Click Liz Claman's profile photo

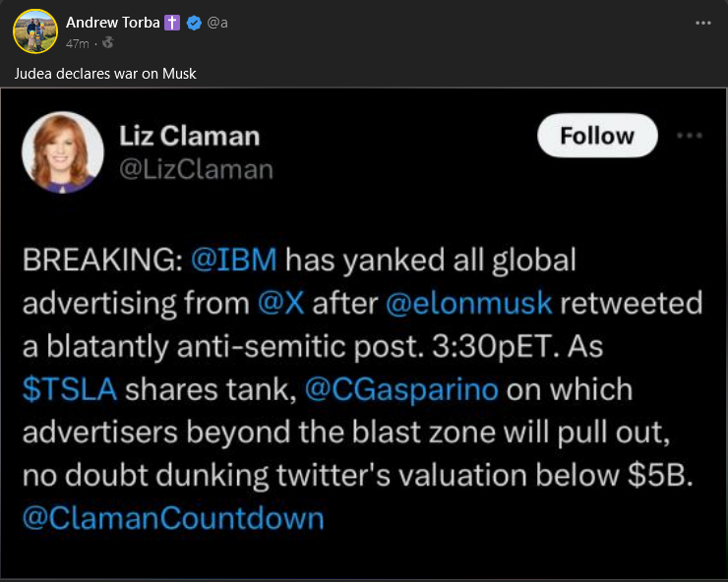63,152
